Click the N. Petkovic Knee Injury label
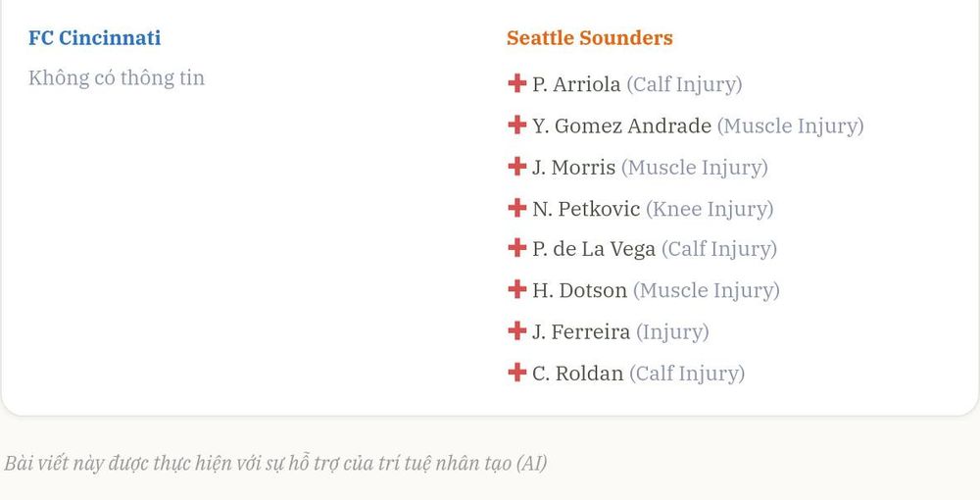Image resolution: width=980 pixels, height=500 pixels. (710, 209)
